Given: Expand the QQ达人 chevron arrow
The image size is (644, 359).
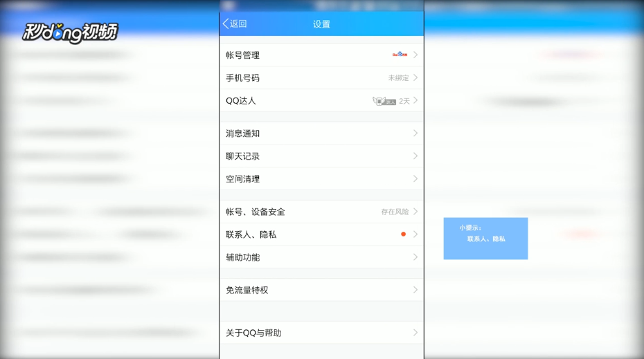Looking at the screenshot, I should tap(415, 100).
